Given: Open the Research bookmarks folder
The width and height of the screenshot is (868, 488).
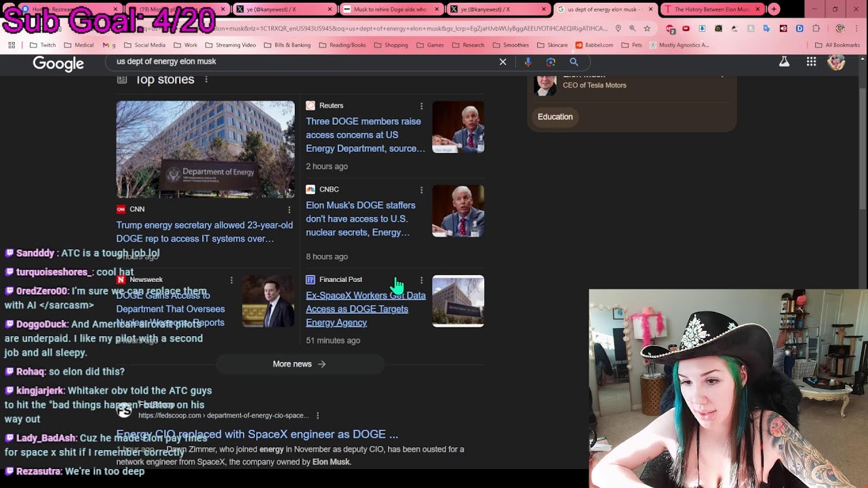Looking at the screenshot, I should click(467, 45).
